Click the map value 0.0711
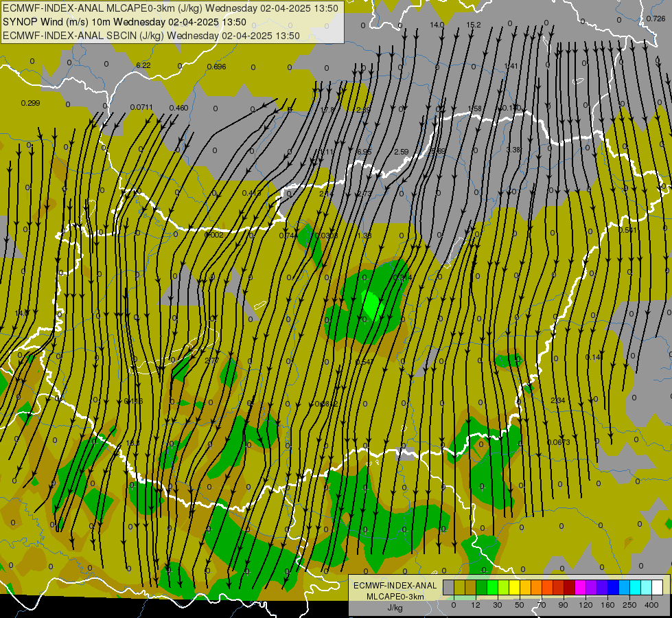This screenshot has width=672, height=618. point(141,107)
